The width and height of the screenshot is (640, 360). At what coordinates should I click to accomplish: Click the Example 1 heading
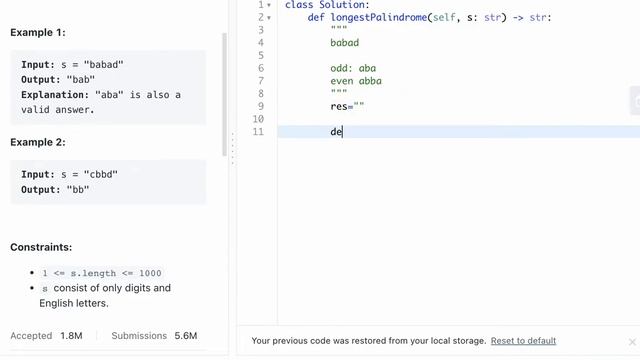(38, 33)
